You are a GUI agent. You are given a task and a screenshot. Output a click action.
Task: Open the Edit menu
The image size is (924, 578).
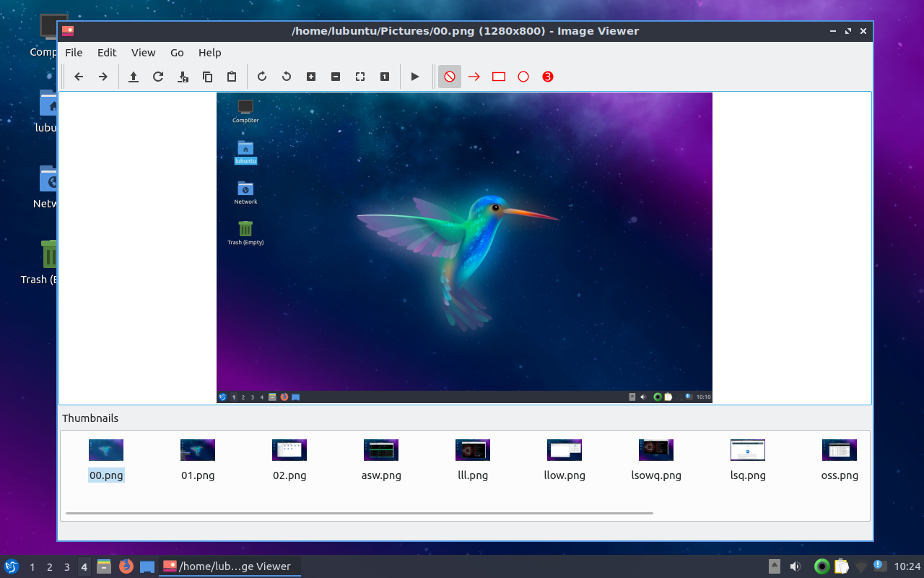(x=107, y=53)
